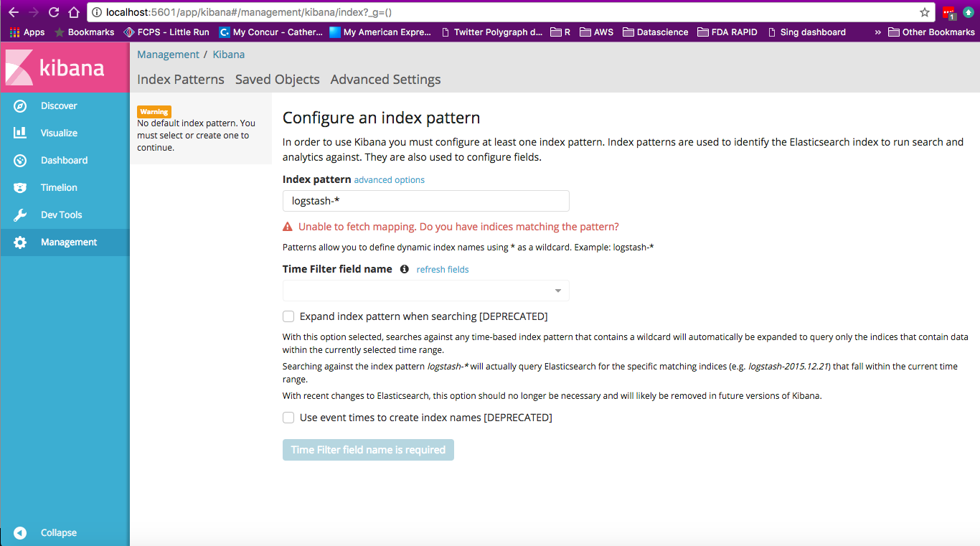Open Dev Tools via the wrench icon

[20, 215]
